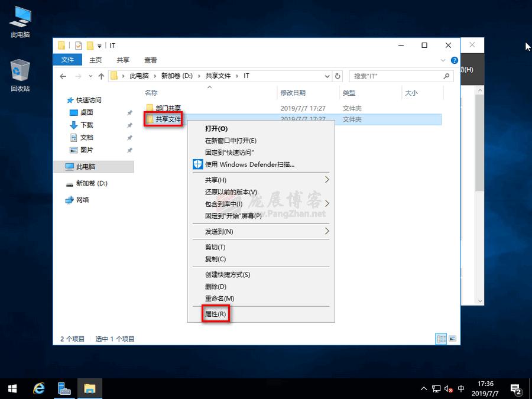Open the new folder icon on quick access toolbar
532x399 pixels.
(89, 45)
